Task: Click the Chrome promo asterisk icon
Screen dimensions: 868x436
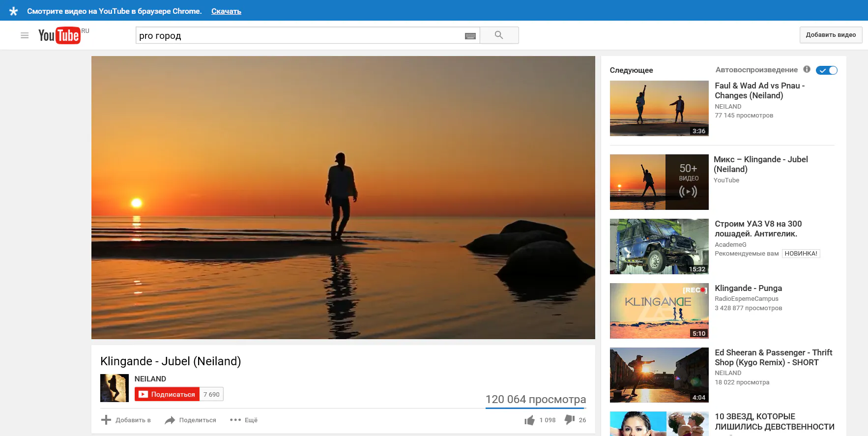Action: (x=13, y=11)
